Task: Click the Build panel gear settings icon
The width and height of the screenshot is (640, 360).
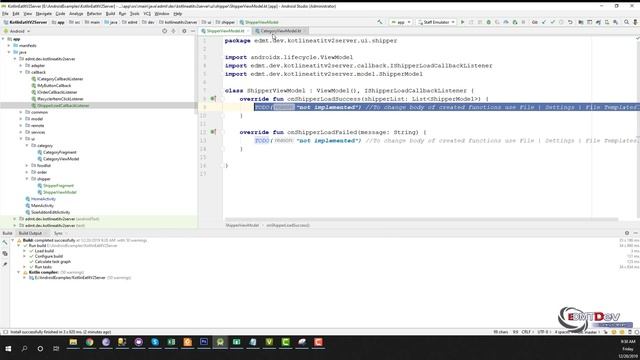Action: click(627, 233)
